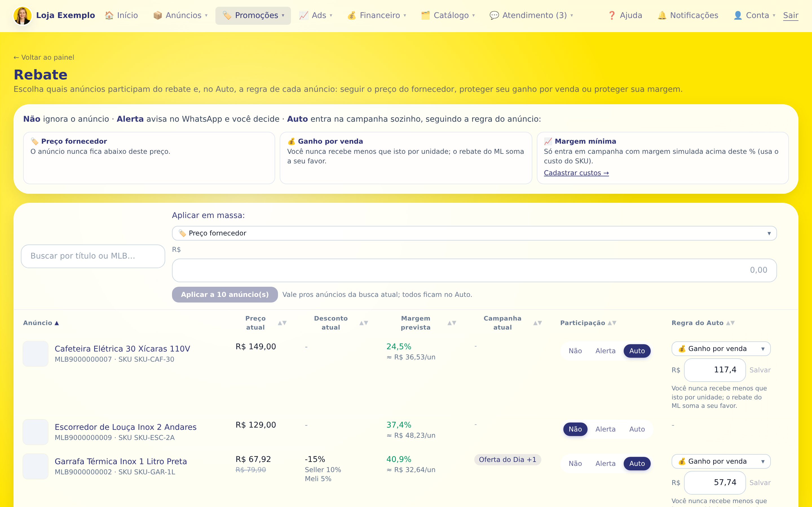
Task: Open Notificações bell icon
Action: (662, 15)
